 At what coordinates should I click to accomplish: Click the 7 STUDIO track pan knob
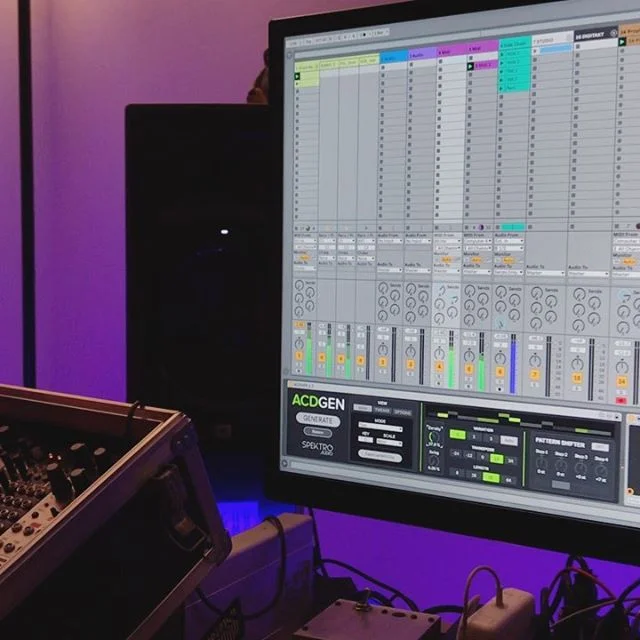(x=535, y=361)
